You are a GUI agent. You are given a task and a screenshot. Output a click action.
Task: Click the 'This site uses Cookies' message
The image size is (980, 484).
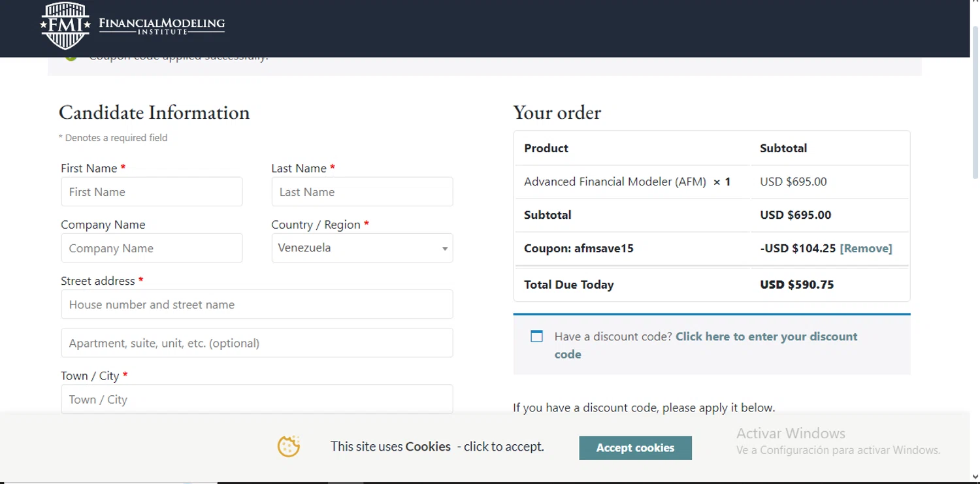(437, 447)
